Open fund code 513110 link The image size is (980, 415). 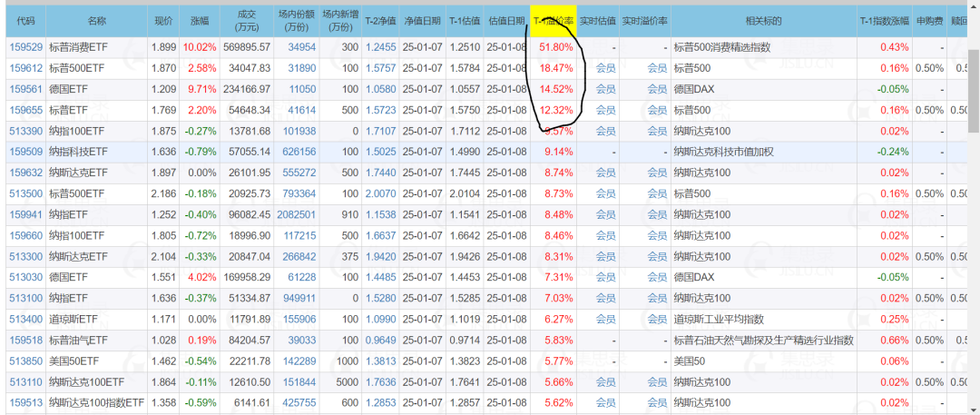25,381
